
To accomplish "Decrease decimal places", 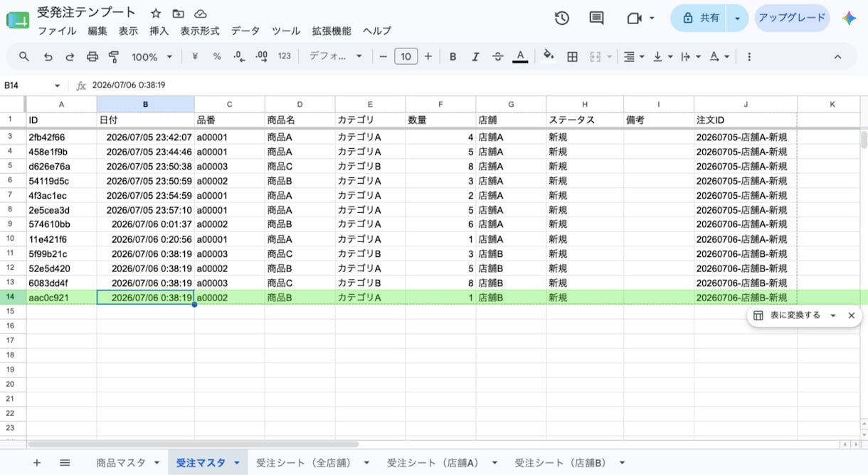I will pyautogui.click(x=239, y=56).
